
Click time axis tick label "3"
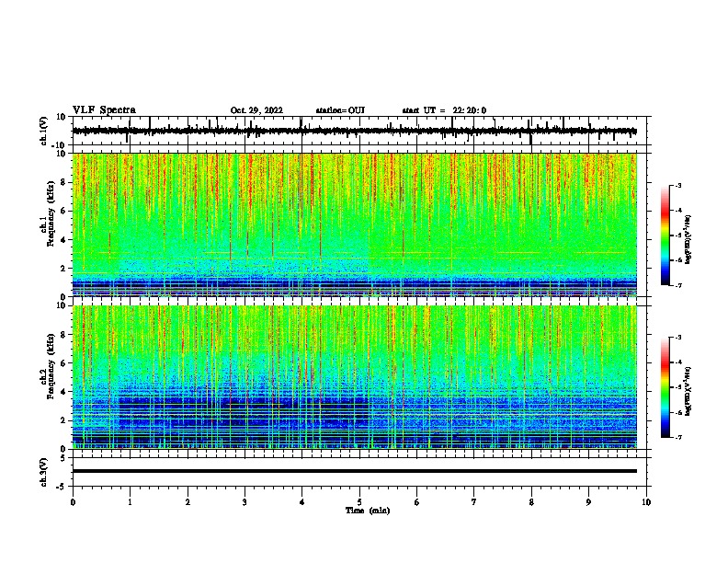(245, 502)
